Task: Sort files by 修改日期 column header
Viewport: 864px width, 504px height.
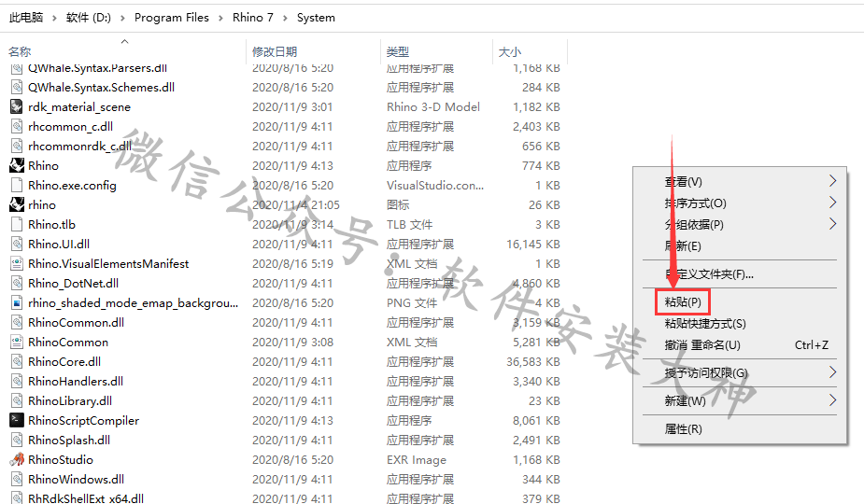Action: point(275,51)
